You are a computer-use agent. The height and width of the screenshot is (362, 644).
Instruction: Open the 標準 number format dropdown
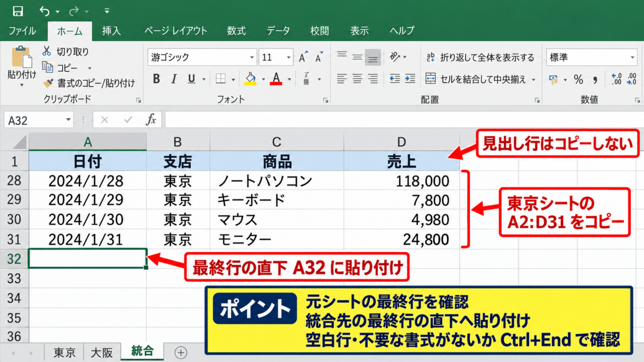[x=633, y=57]
